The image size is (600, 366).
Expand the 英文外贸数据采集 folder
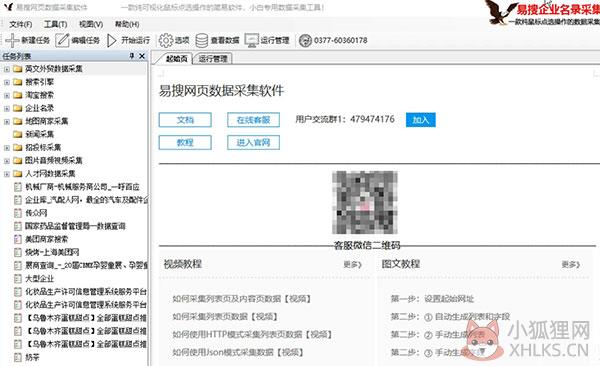click(7, 69)
